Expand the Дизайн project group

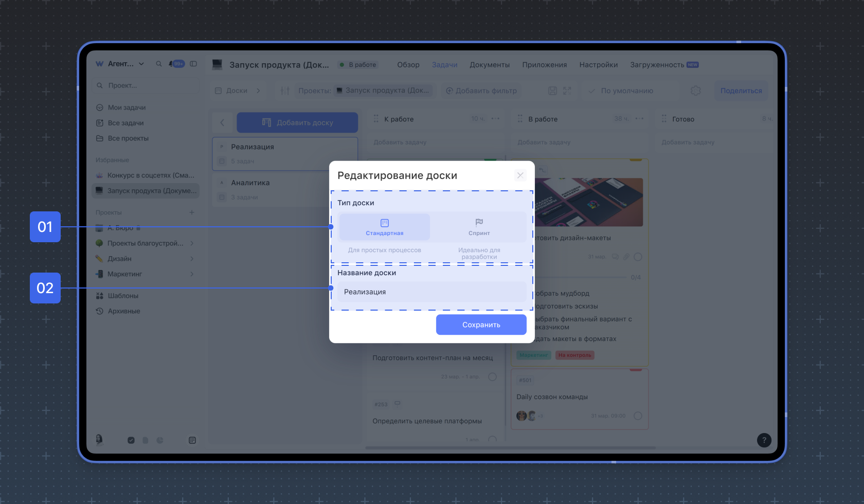coord(192,259)
